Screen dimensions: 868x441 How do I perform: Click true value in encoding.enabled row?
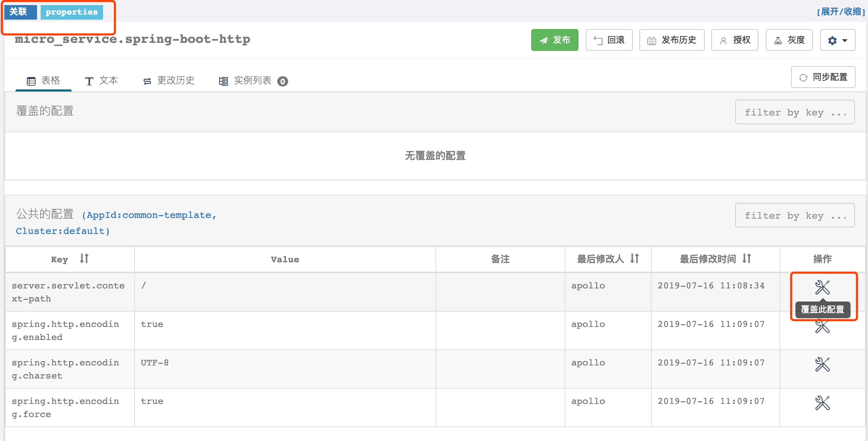coord(152,324)
